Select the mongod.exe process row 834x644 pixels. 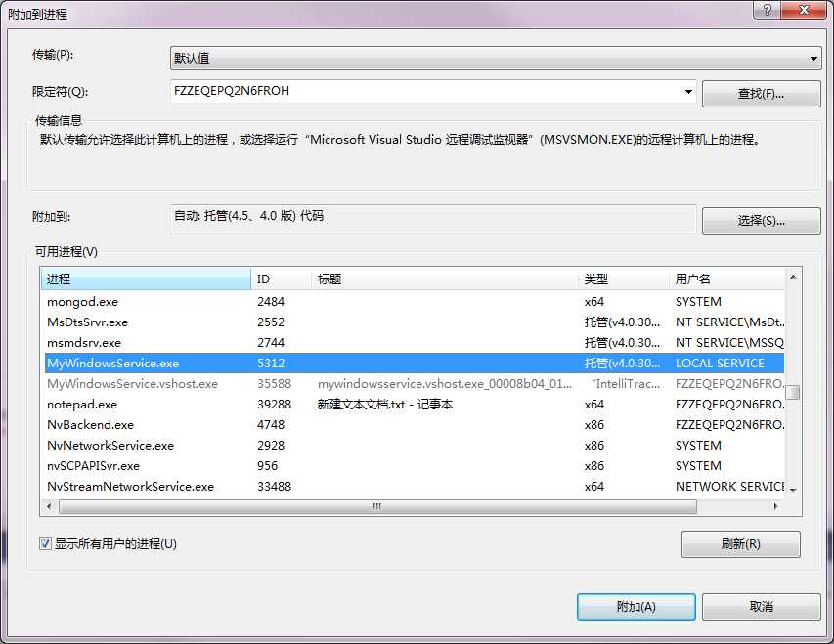(415, 302)
